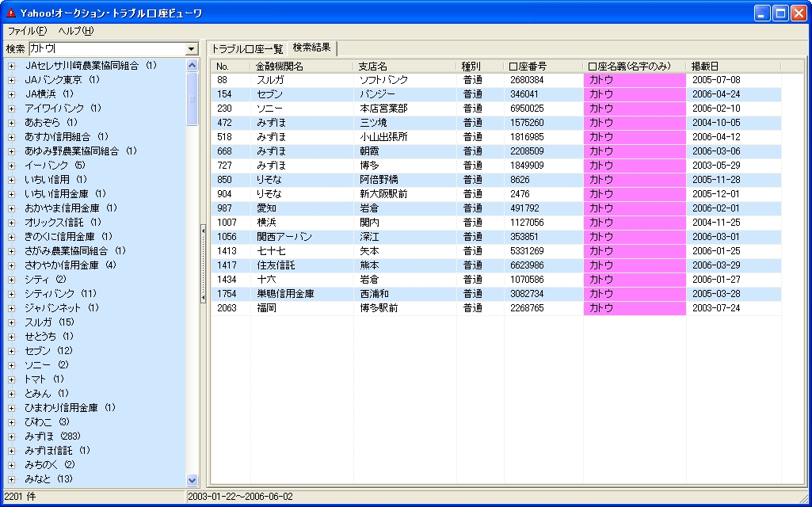Click the 阿倍野橋 branch cell
The image size is (812, 507).
(x=405, y=180)
